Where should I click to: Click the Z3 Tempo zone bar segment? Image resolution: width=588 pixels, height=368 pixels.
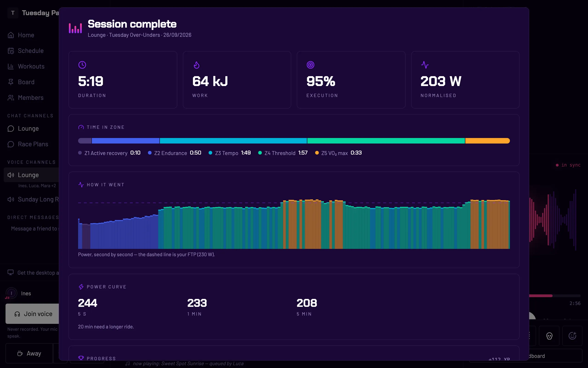tap(233, 141)
